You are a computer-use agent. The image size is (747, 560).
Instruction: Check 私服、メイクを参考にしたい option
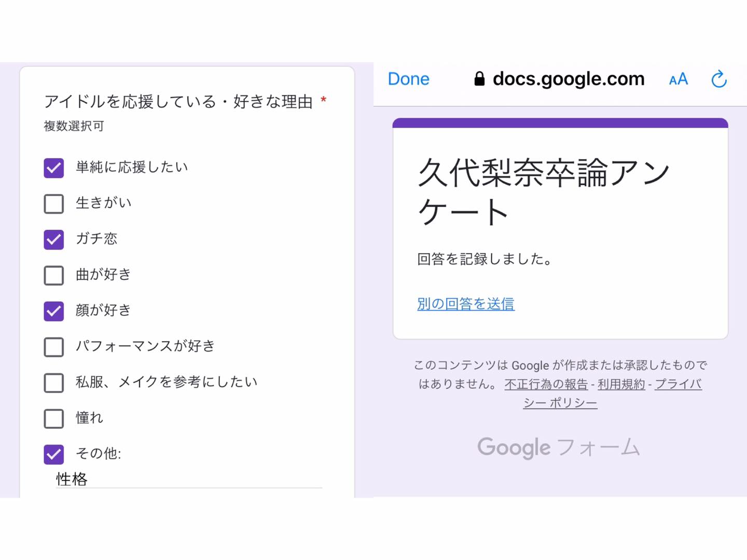[x=54, y=383]
